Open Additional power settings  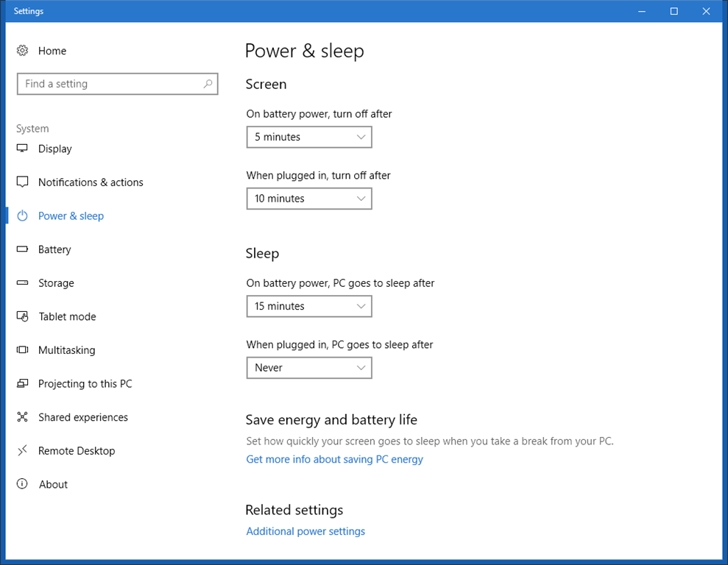tap(305, 530)
